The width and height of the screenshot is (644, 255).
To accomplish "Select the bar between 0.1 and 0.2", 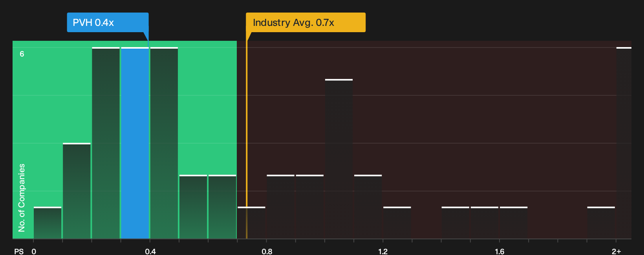I will [x=77, y=191].
